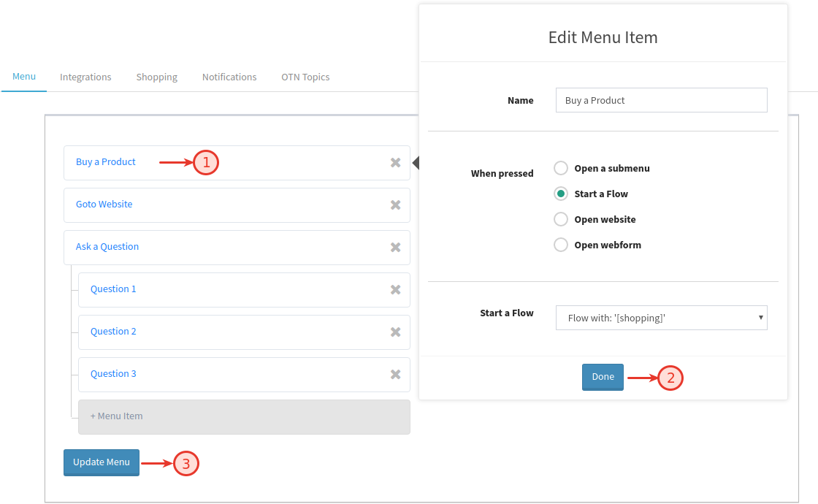
Task: Open the Shopping tab
Action: pyautogui.click(x=156, y=77)
